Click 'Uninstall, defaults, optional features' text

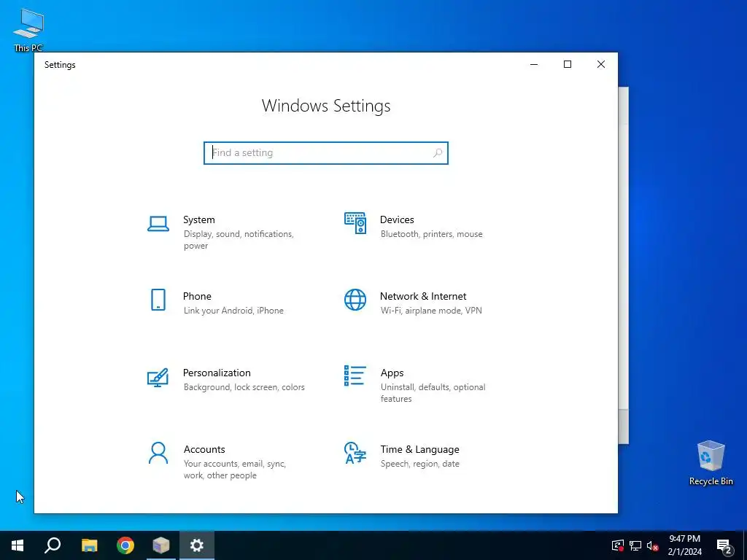[x=433, y=393]
